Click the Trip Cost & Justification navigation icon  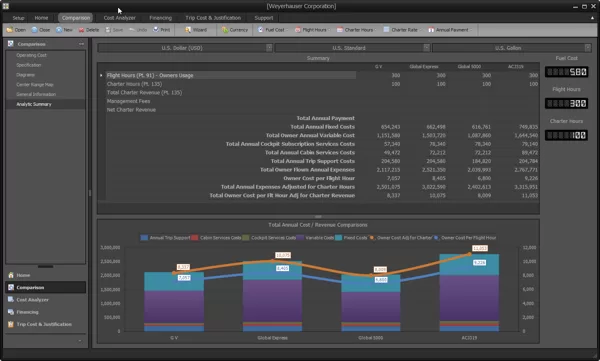[11, 324]
